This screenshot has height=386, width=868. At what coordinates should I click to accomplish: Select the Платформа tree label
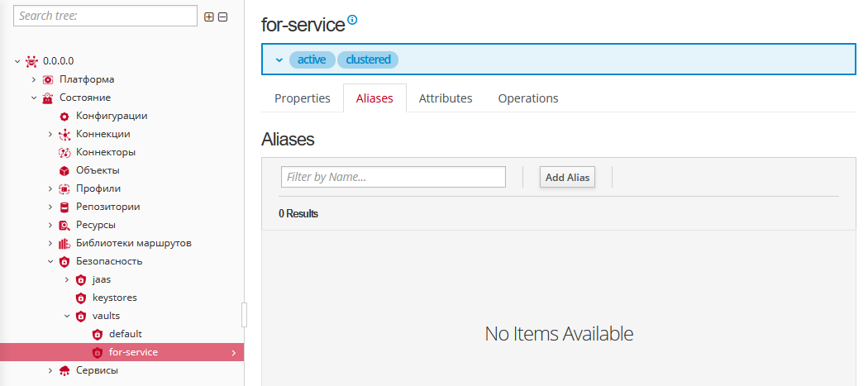87,79
